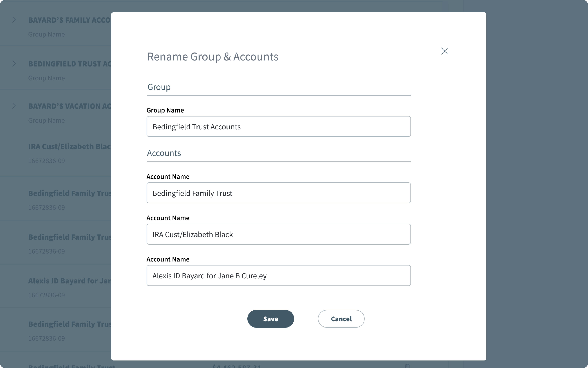This screenshot has width=588, height=368.
Task: Select BAYARD'S FAMILY ACCO group row text
Action: pos(70,20)
